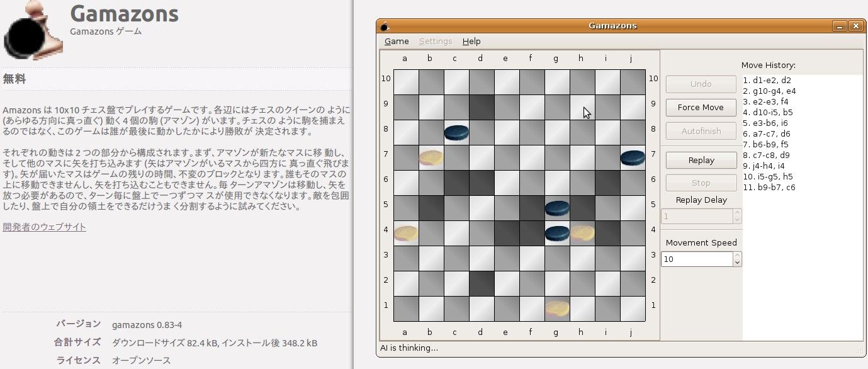
Task: Click the blocked arrow square at e4
Action: pos(507,233)
